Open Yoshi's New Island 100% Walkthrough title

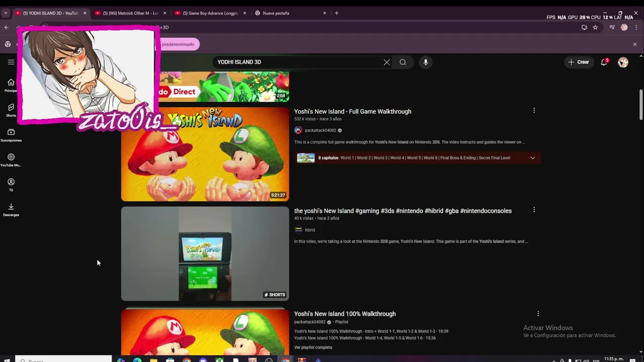tap(345, 314)
